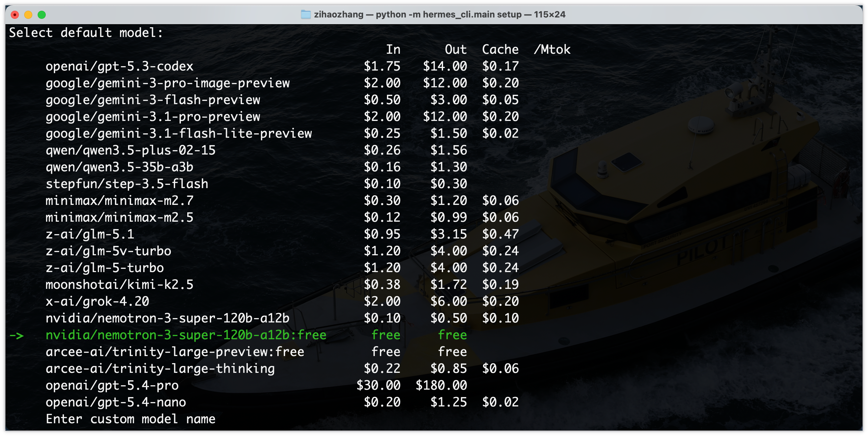Click Enter custom model name option
This screenshot has width=868, height=436.
point(130,419)
